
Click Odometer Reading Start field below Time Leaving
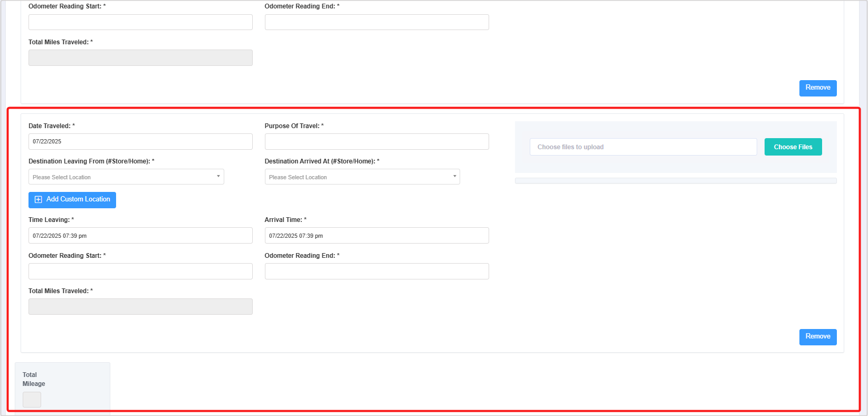coord(140,272)
